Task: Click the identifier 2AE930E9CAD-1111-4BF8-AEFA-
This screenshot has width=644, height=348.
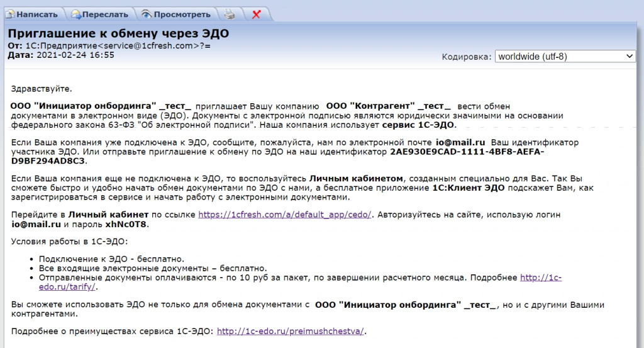Action: 467,152
